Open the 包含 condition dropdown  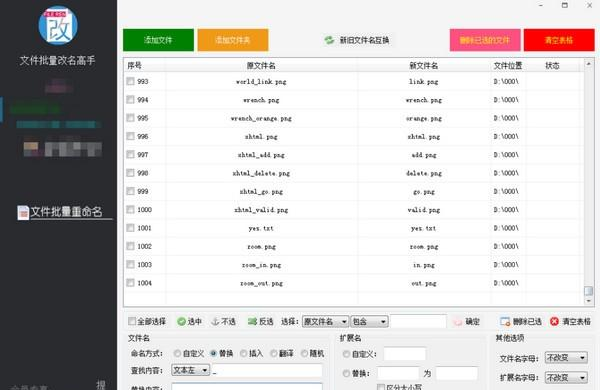[369, 321]
